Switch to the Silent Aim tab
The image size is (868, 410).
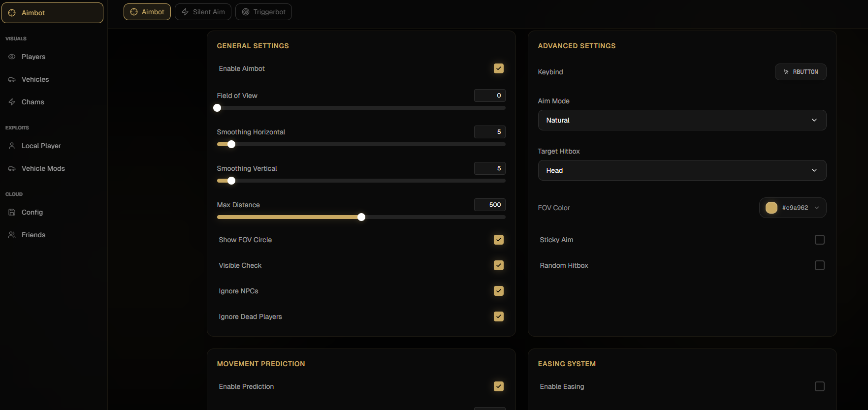[203, 12]
